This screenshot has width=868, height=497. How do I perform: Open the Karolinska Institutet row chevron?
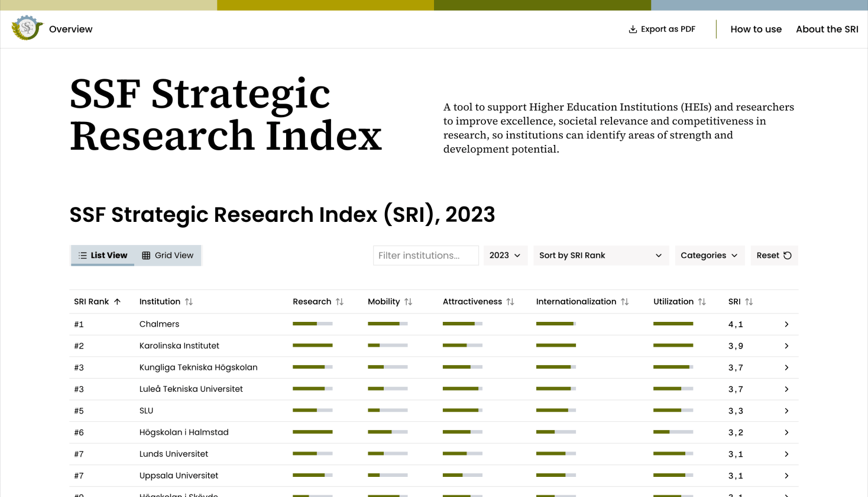point(786,346)
